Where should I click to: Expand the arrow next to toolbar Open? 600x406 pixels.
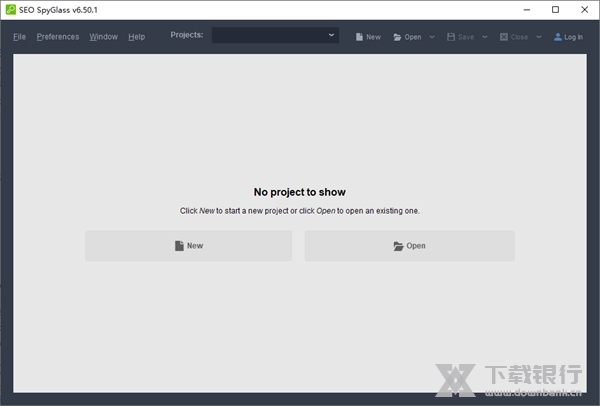(x=432, y=37)
